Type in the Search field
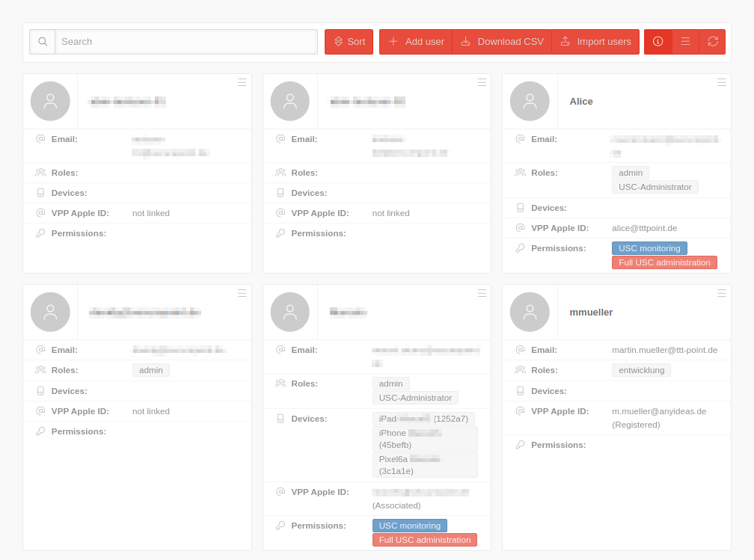 click(186, 42)
